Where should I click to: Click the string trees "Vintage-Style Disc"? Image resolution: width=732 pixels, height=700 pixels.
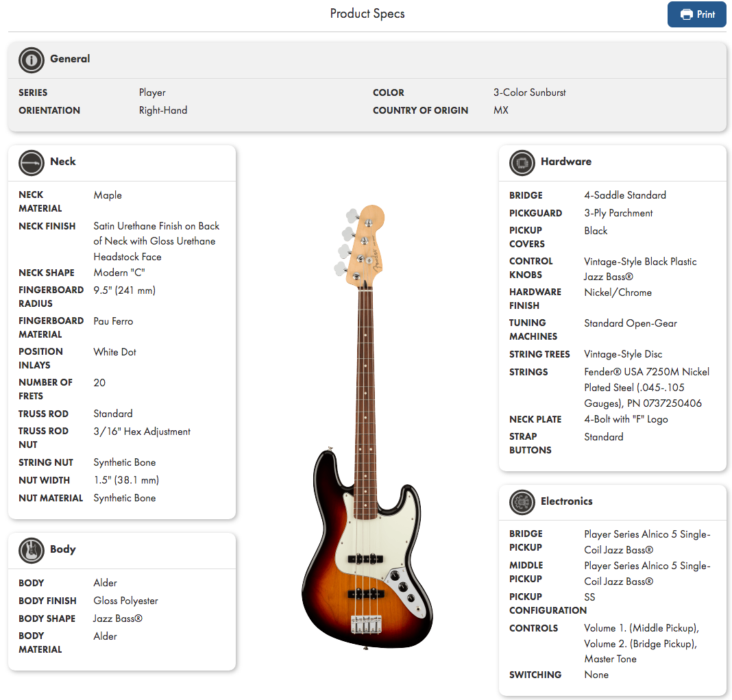point(623,353)
